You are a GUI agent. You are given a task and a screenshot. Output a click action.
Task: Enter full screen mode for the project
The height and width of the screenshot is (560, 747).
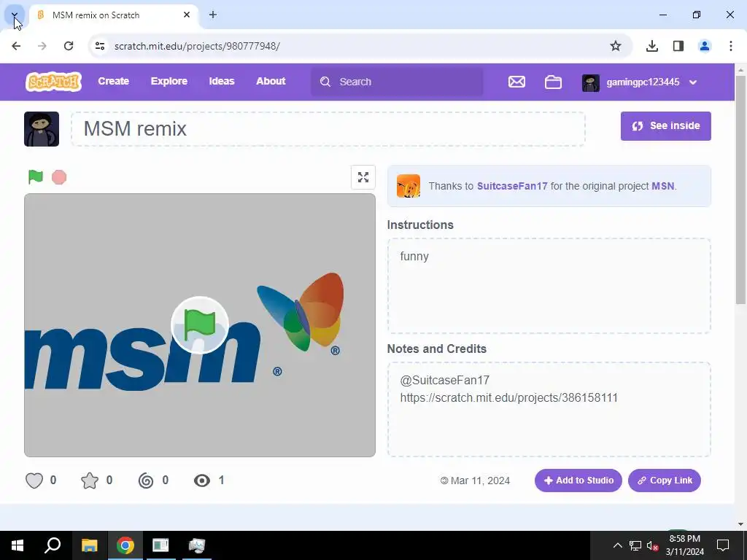(363, 177)
